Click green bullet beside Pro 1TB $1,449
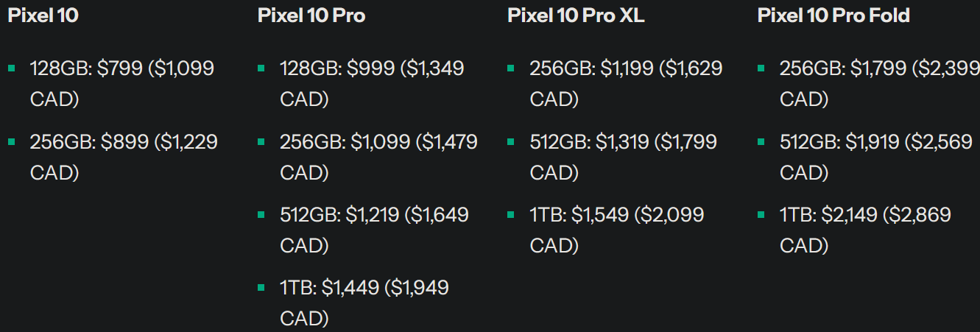Viewport: 980px width, 332px height. pyautogui.click(x=261, y=287)
